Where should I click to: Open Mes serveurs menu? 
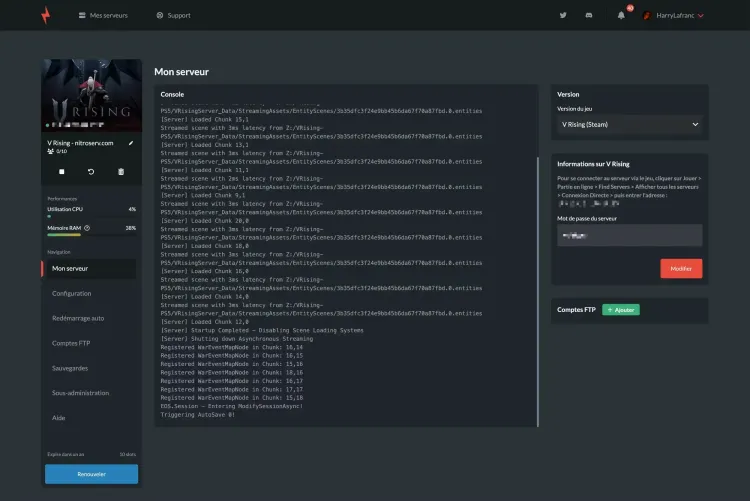103,15
